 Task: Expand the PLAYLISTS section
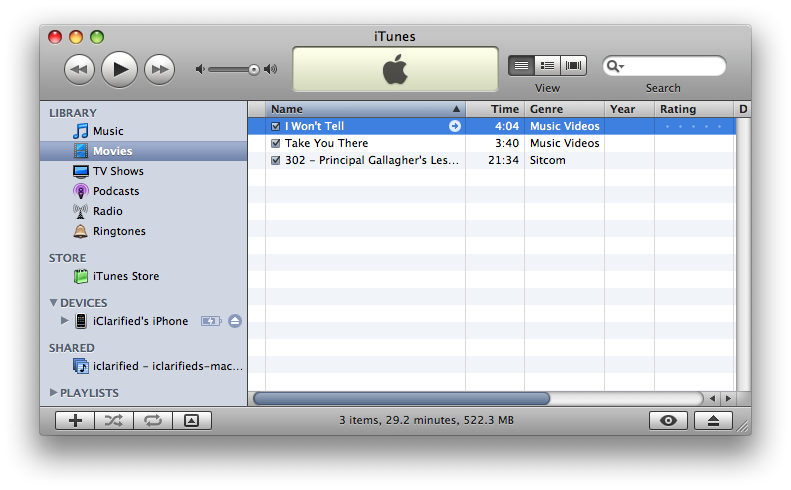point(53,393)
